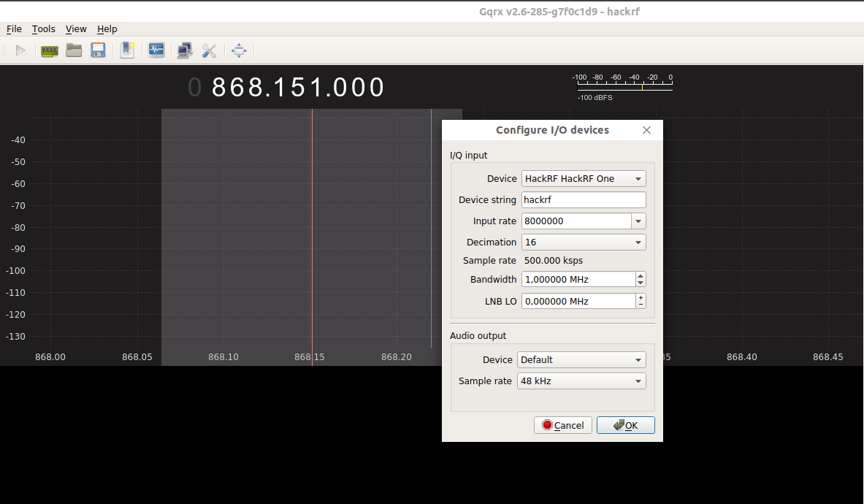Click the Save settings floppy icon
This screenshot has width=864, height=504.
[98, 50]
